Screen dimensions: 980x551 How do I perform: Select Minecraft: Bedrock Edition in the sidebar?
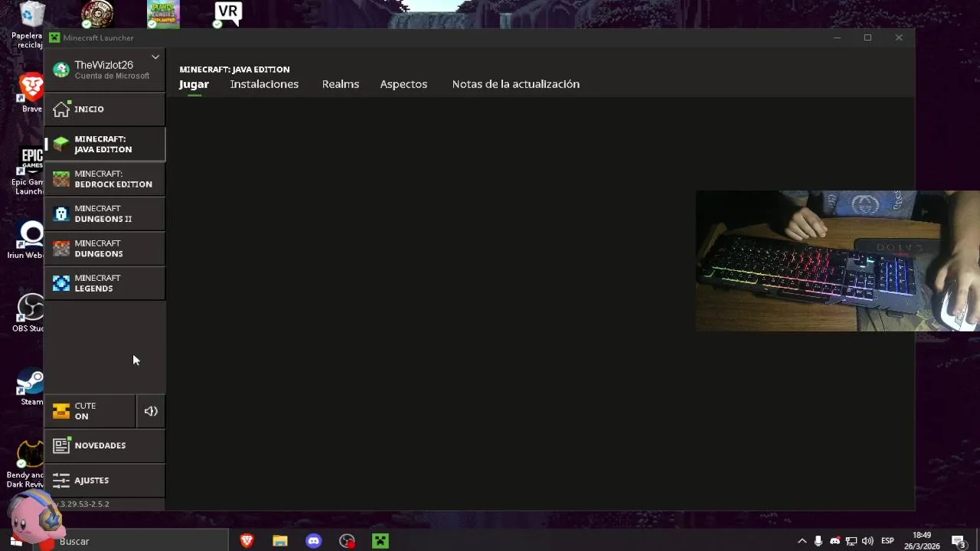[x=105, y=179]
